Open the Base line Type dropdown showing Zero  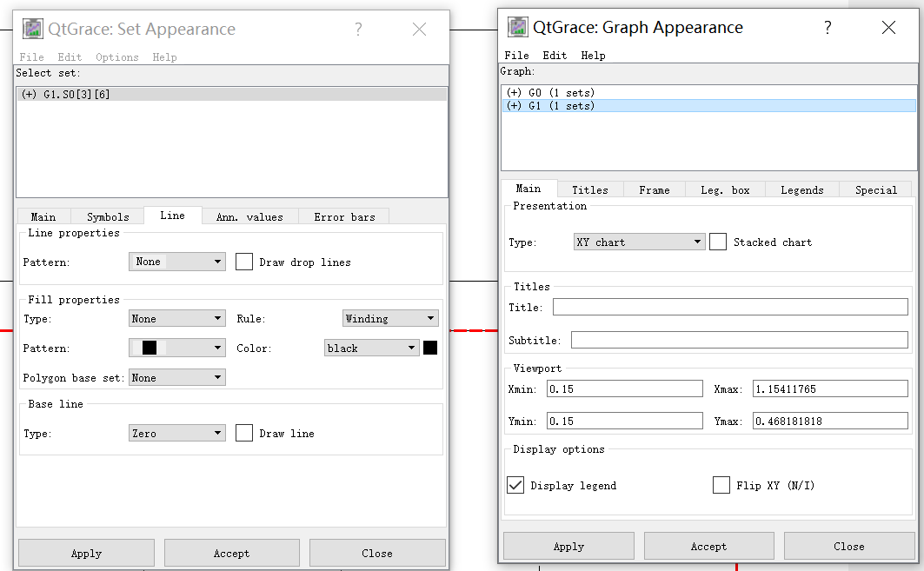pos(177,432)
